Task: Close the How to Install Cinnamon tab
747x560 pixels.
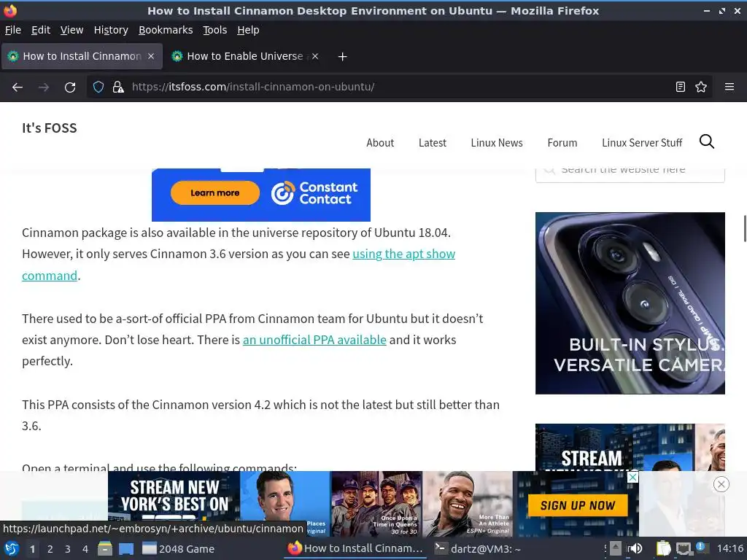Action: [x=150, y=56]
